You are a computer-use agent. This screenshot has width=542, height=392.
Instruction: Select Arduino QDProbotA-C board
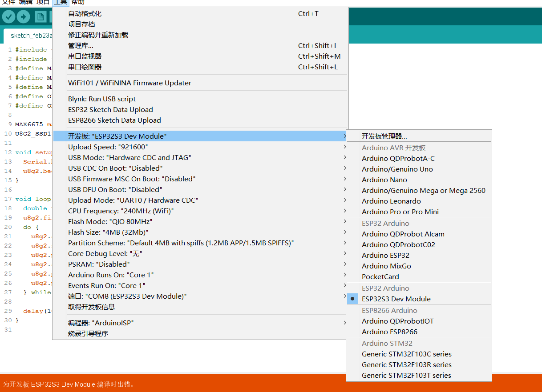[419, 159]
